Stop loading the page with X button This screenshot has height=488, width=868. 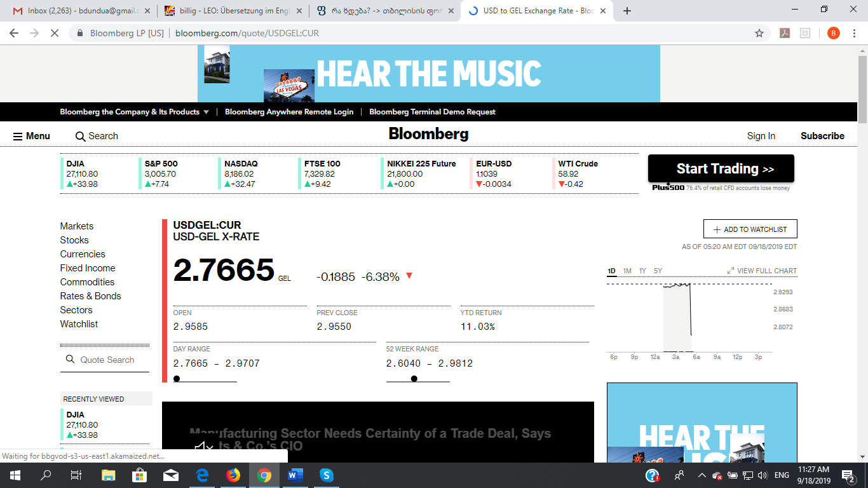tap(55, 33)
